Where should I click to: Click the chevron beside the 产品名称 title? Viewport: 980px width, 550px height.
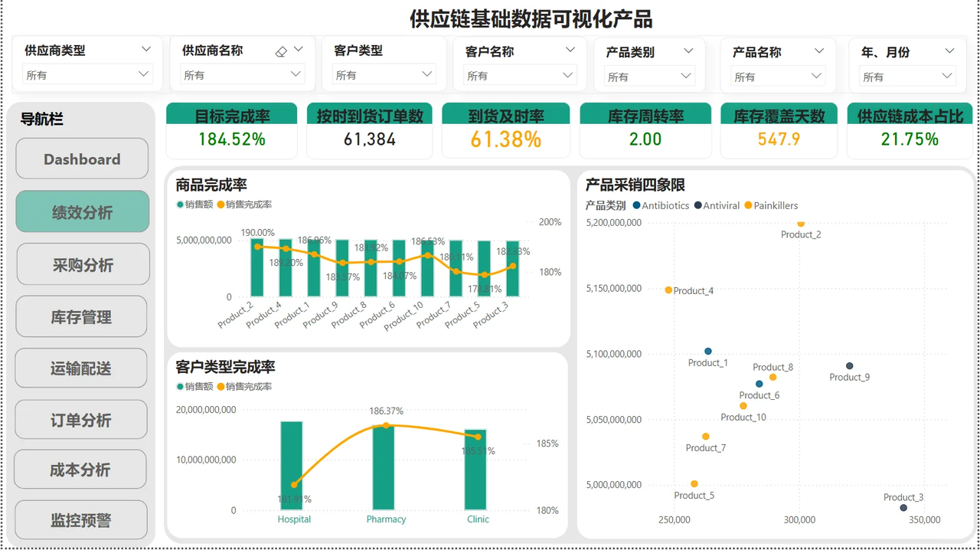819,51
